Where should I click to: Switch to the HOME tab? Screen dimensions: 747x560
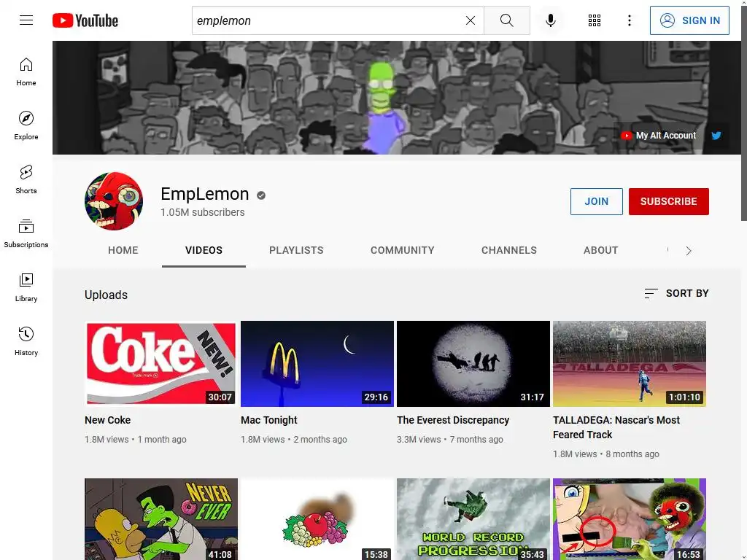pos(123,251)
